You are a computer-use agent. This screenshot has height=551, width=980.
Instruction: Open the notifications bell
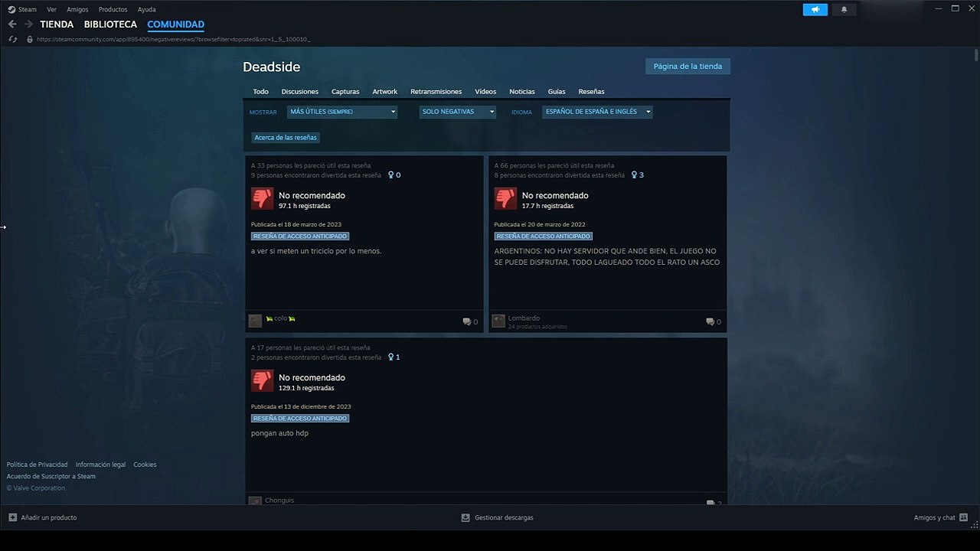coord(844,9)
